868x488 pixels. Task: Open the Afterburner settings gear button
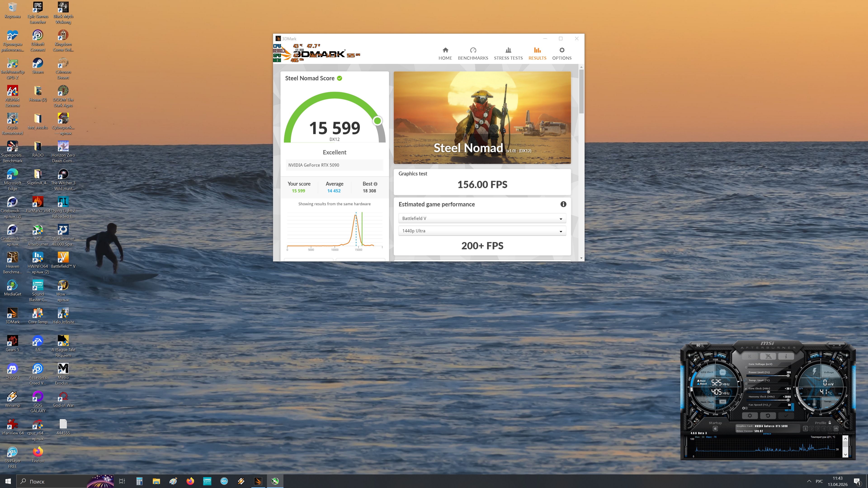[750, 416]
